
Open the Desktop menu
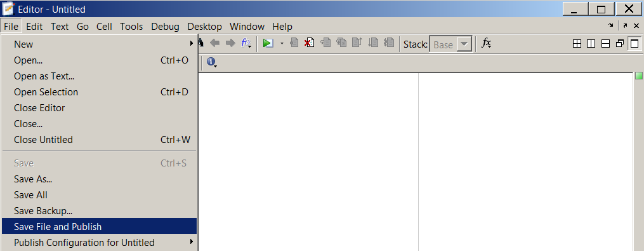pos(204,26)
